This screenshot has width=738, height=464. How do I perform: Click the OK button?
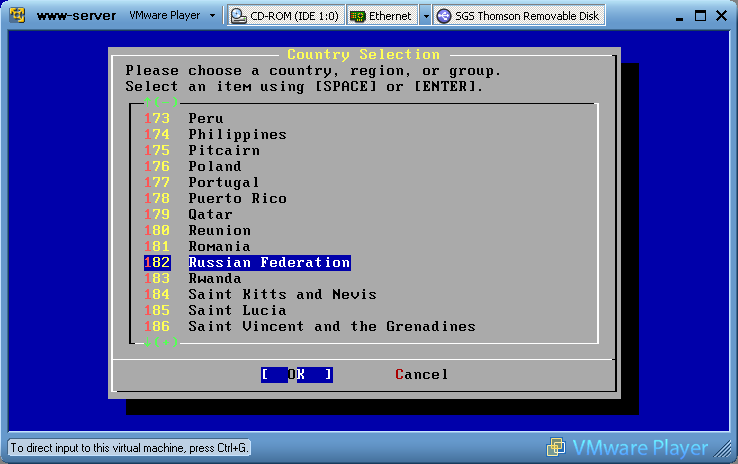click(297, 375)
